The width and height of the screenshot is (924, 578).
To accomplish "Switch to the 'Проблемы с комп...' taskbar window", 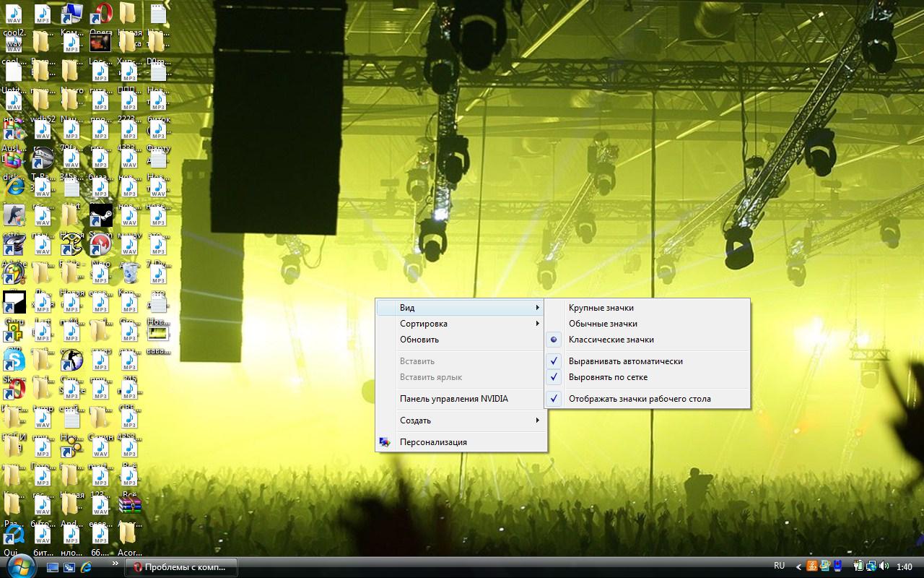I will [x=181, y=567].
